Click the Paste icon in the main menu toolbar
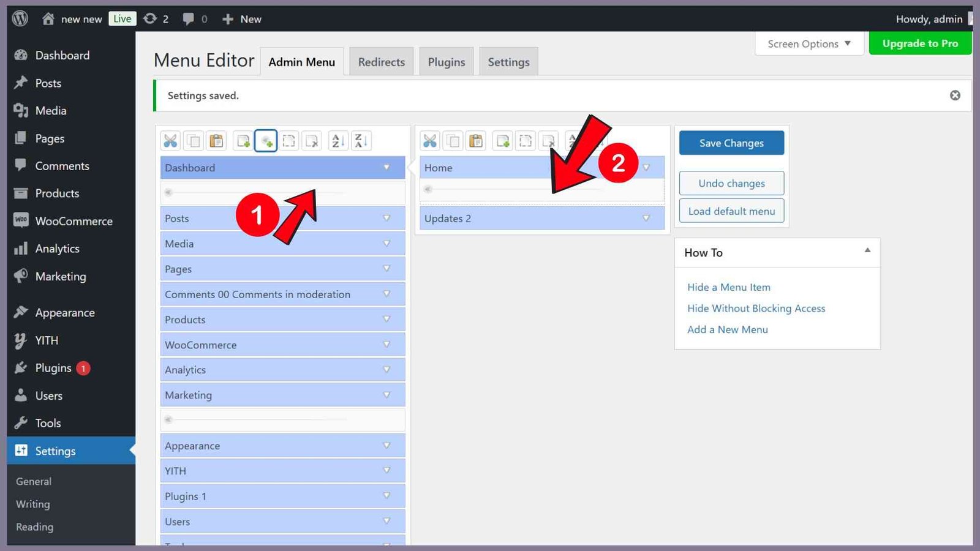This screenshot has width=980, height=551. (216, 141)
